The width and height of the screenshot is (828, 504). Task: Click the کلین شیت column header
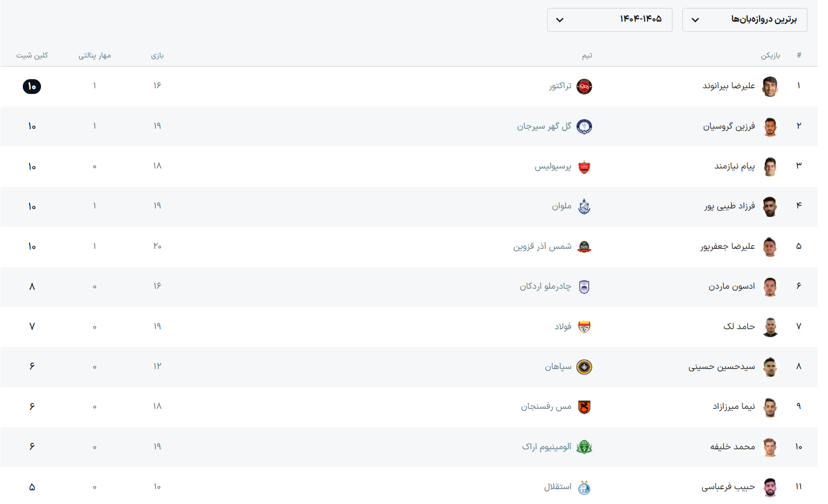32,55
